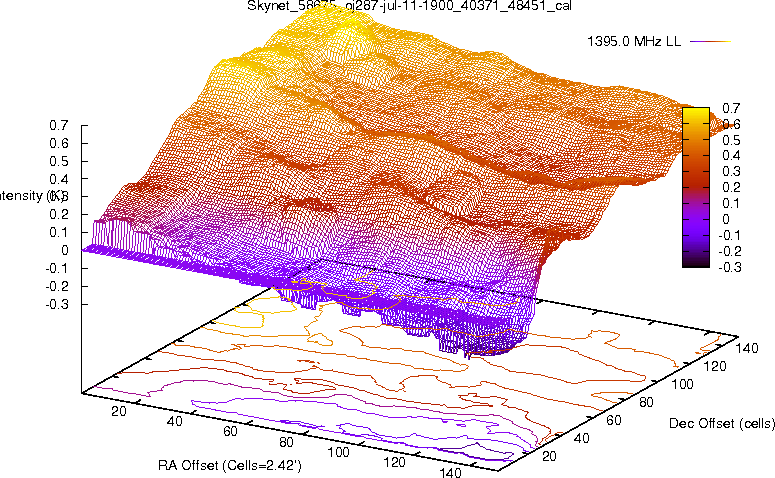Click the Intensity (K) vertical axis label

(32, 196)
